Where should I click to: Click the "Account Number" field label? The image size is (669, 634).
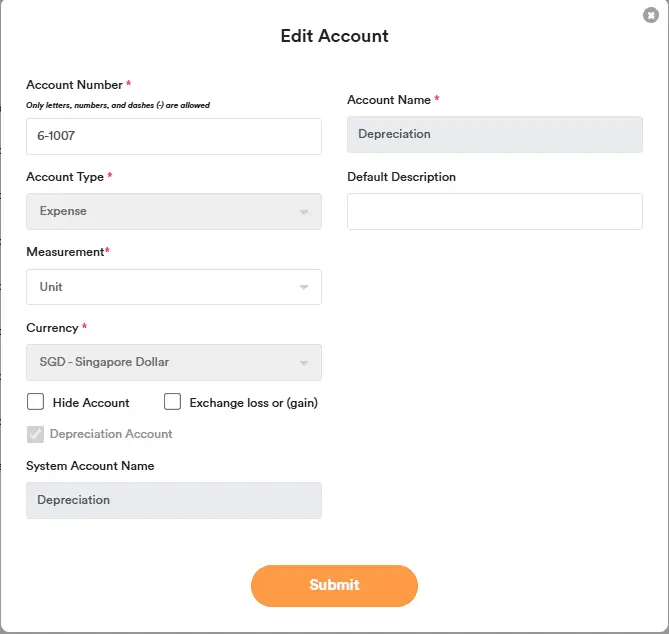pyautogui.click(x=74, y=85)
